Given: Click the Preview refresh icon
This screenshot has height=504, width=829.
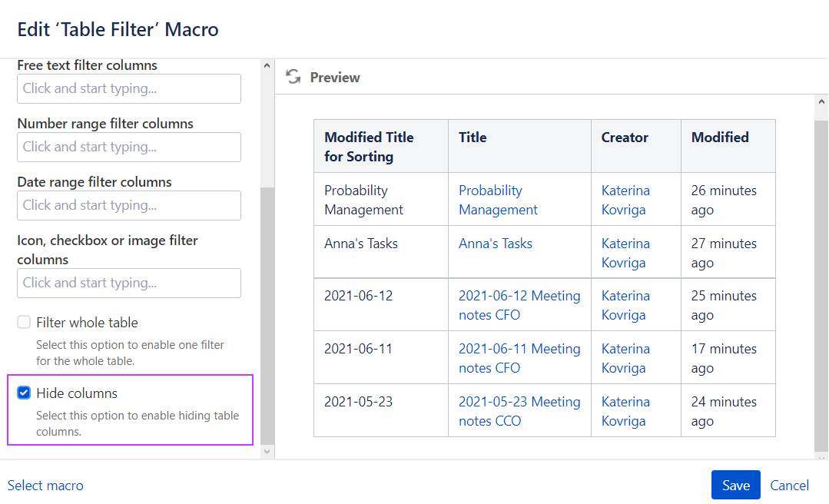Looking at the screenshot, I should click(x=293, y=77).
